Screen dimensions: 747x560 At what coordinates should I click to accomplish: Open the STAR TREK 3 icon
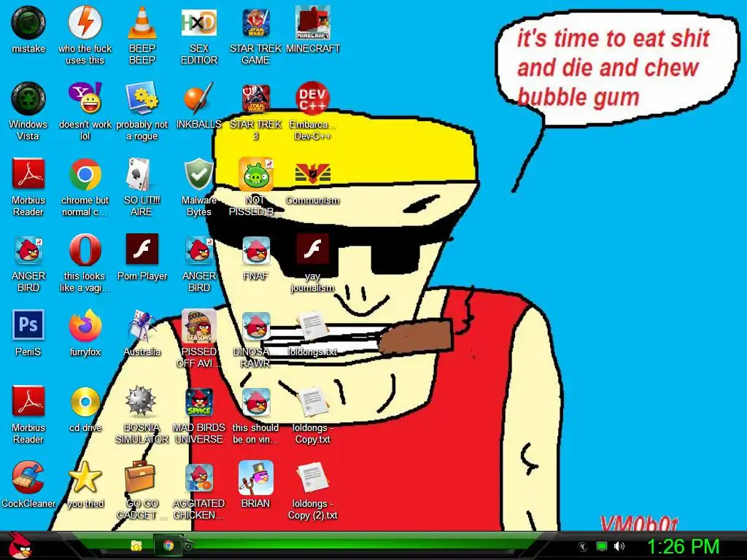pyautogui.click(x=256, y=98)
